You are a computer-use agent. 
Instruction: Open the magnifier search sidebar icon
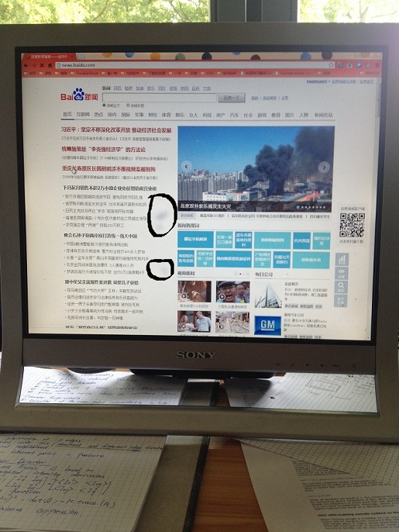tap(341, 287)
